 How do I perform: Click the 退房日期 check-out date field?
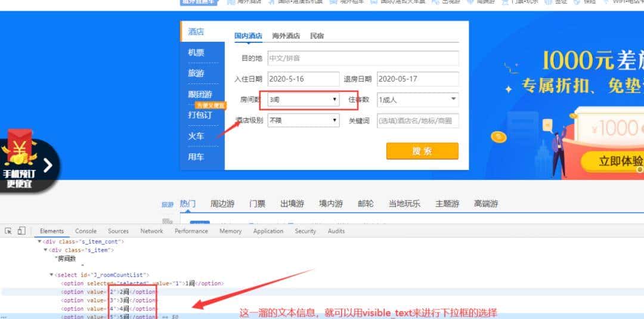tap(417, 79)
